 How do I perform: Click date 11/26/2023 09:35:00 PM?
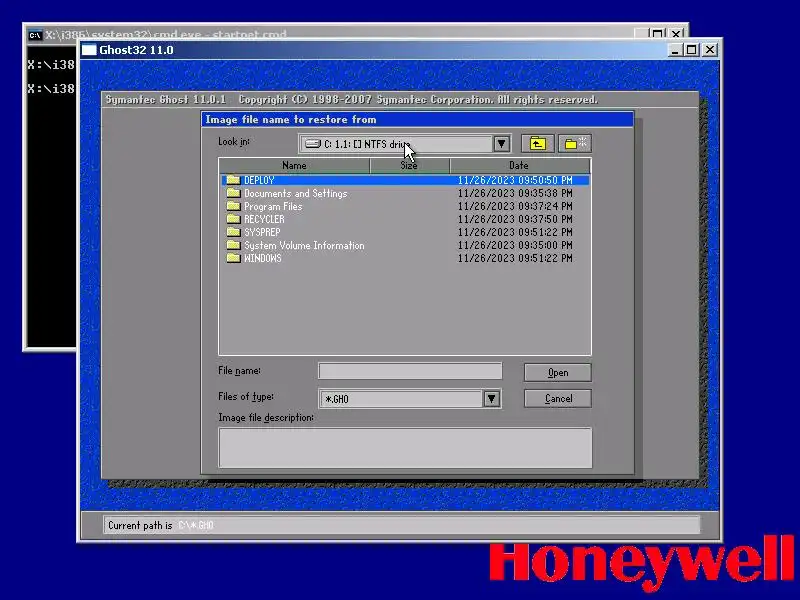coord(515,245)
